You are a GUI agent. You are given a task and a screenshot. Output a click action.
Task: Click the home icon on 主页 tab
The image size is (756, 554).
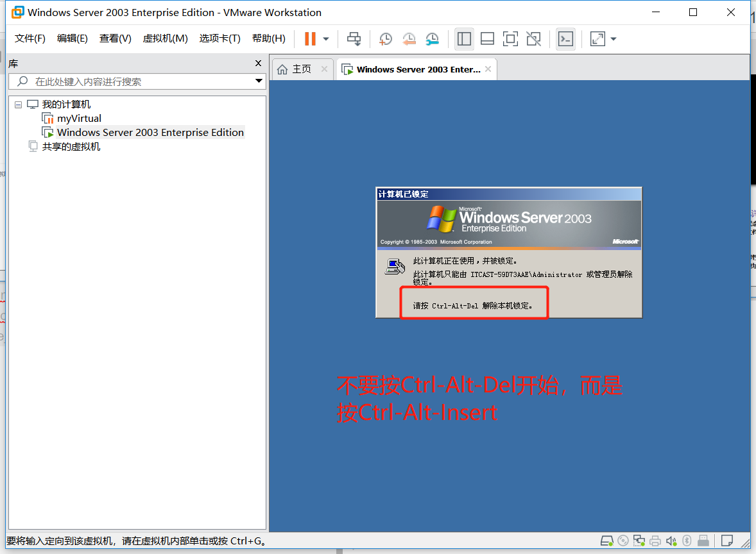coord(282,69)
